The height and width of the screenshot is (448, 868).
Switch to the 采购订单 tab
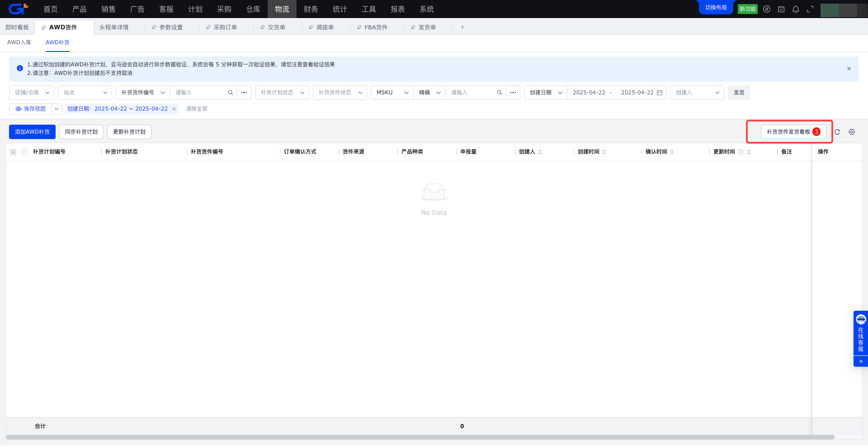[x=225, y=28]
